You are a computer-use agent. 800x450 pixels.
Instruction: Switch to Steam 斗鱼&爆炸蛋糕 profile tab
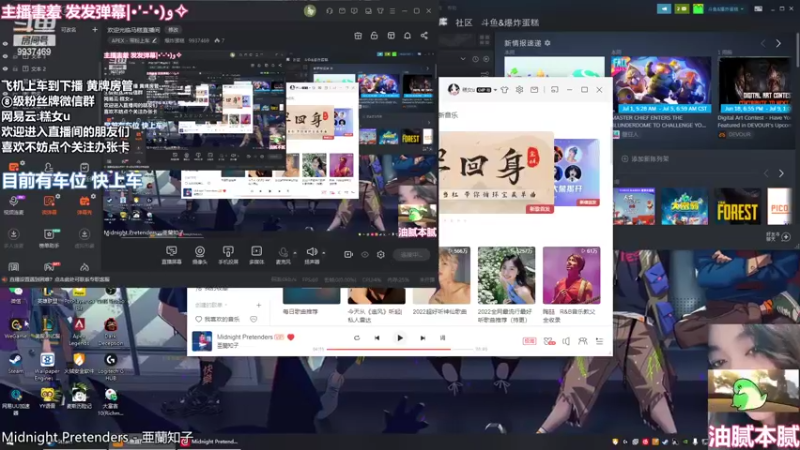[510, 23]
